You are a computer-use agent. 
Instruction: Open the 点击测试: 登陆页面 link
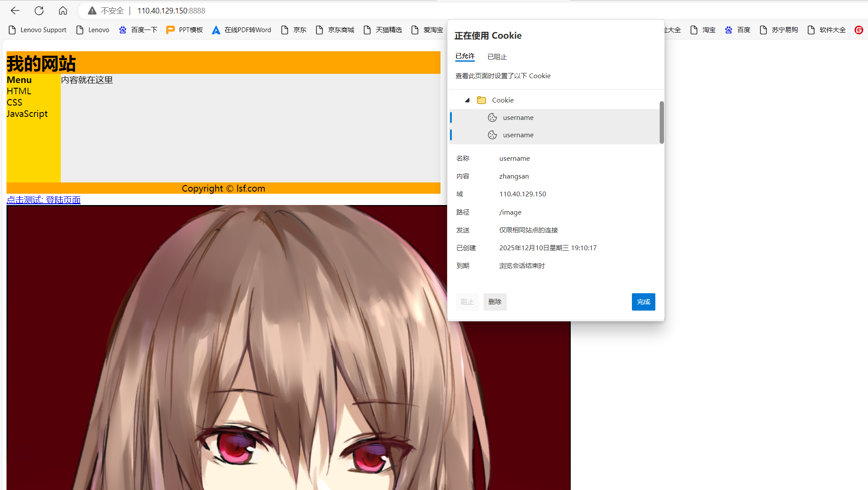pyautogui.click(x=43, y=200)
